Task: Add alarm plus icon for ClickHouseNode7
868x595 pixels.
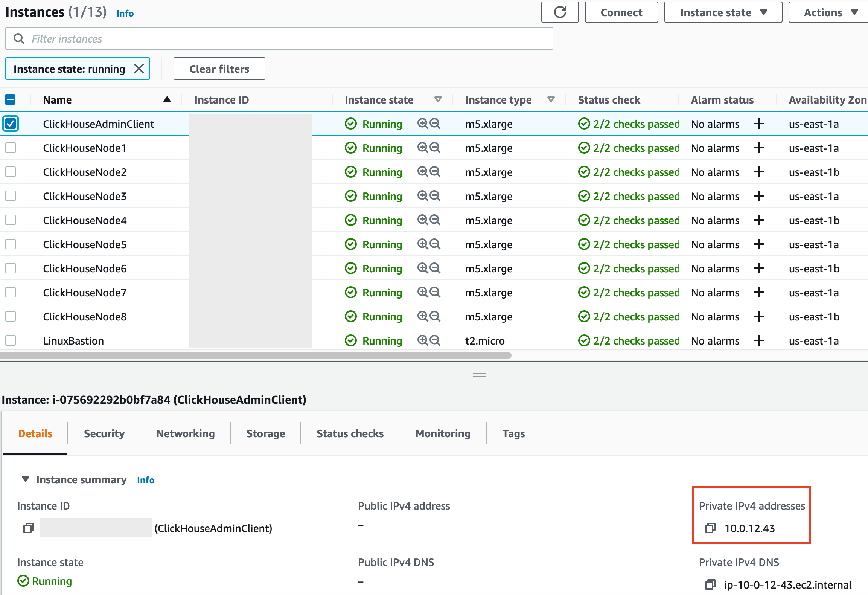Action: point(759,292)
